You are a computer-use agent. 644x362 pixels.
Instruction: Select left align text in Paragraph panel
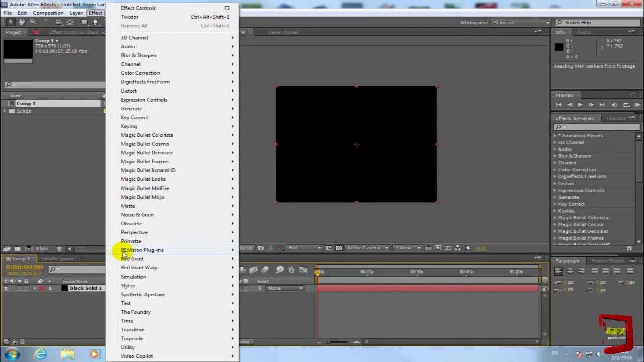tap(558, 271)
